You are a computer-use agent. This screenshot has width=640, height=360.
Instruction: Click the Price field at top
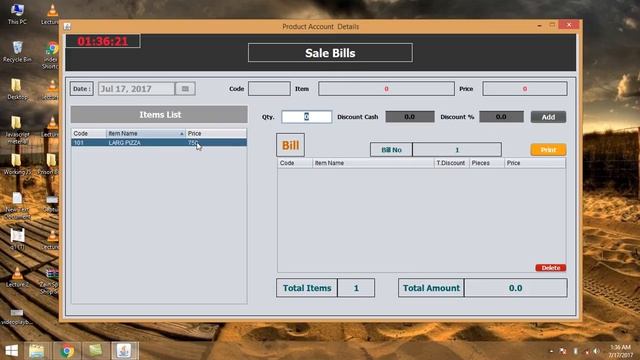524,89
